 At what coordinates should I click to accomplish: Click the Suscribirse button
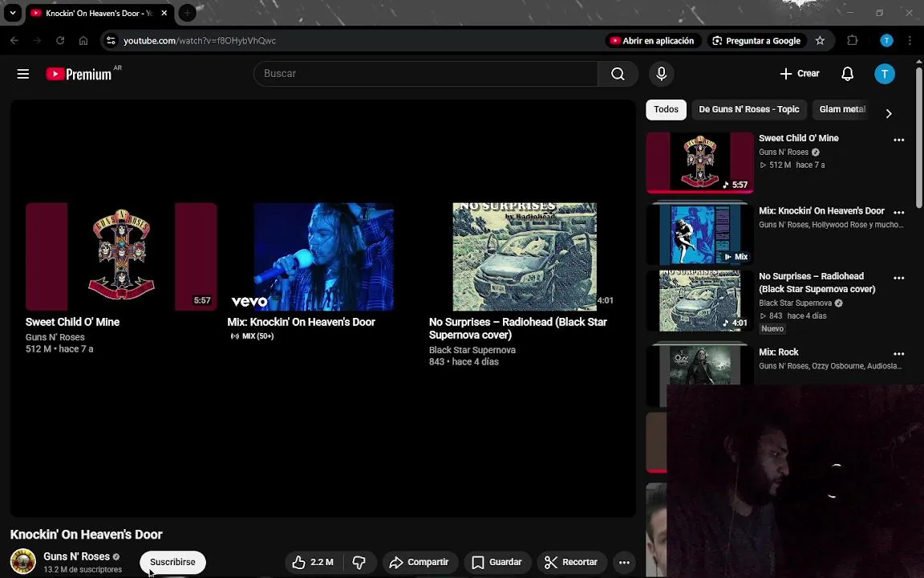172,562
